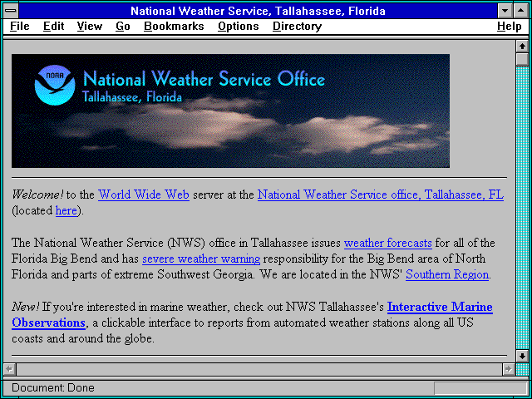This screenshot has height=399, width=532.
Task: Open the Edit menu
Action: click(53, 26)
